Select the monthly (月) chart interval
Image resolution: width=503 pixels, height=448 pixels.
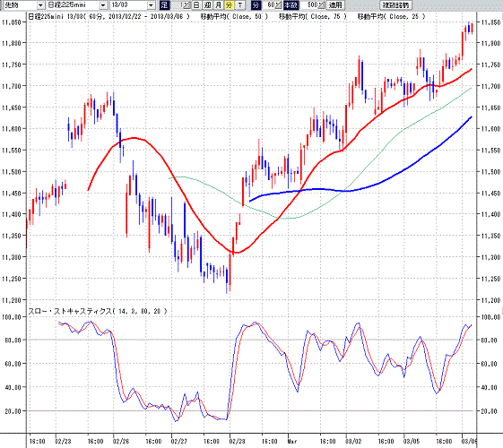[x=218, y=5]
